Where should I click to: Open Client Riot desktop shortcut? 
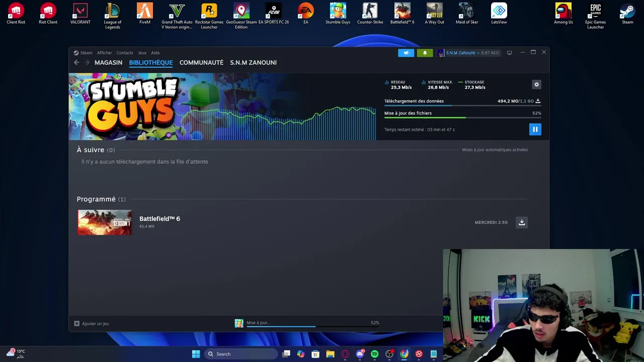point(16,14)
